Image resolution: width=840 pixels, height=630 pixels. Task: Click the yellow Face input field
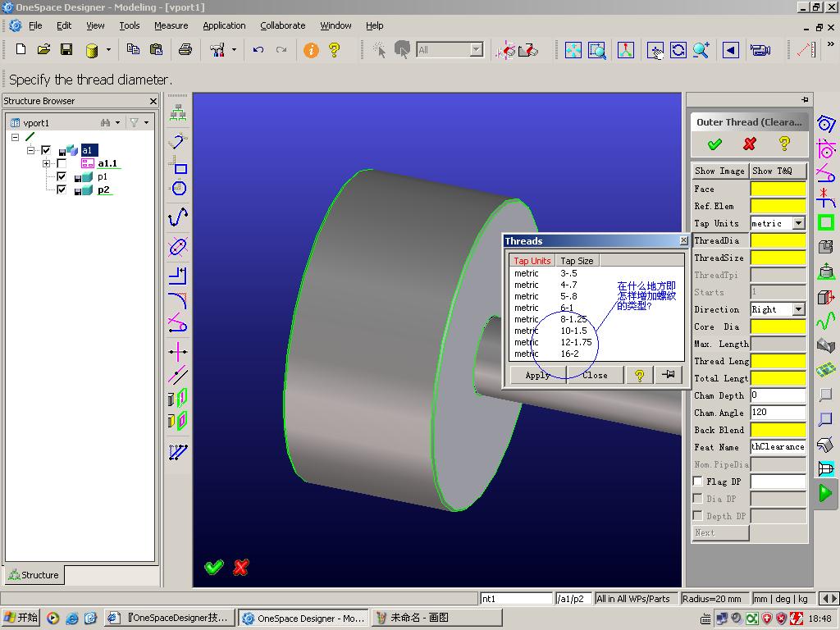coord(778,189)
